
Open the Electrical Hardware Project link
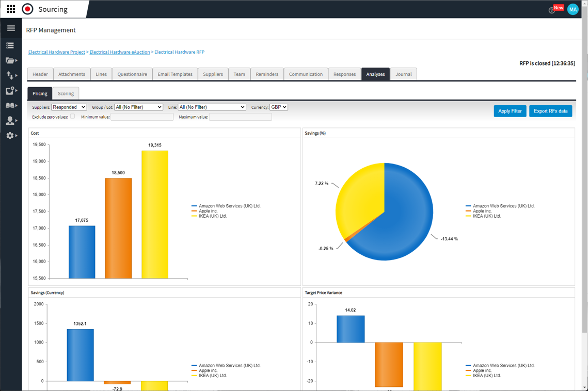coord(57,52)
